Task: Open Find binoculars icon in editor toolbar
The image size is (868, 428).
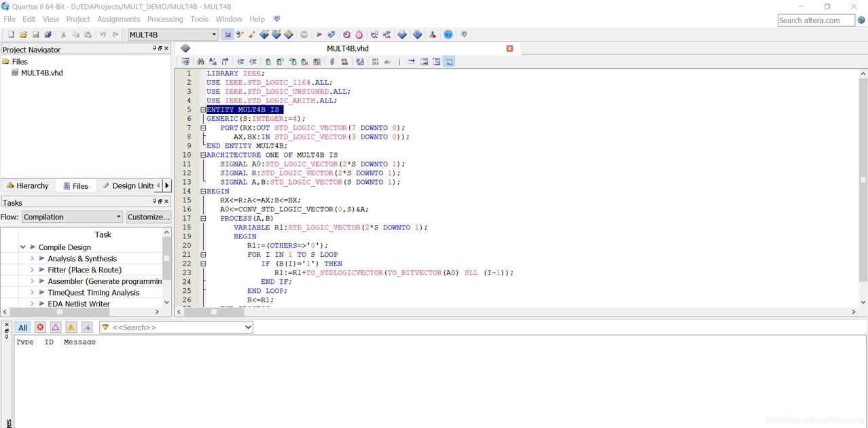Action: click(x=200, y=62)
